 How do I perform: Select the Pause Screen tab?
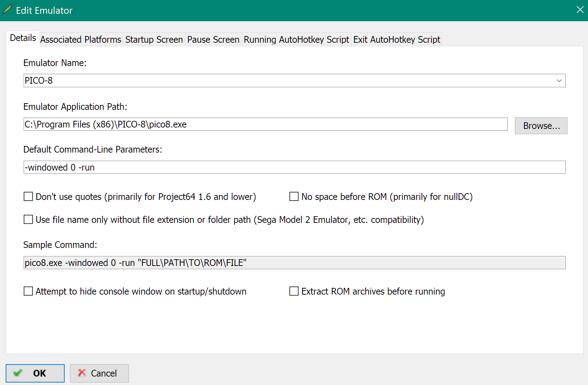213,40
